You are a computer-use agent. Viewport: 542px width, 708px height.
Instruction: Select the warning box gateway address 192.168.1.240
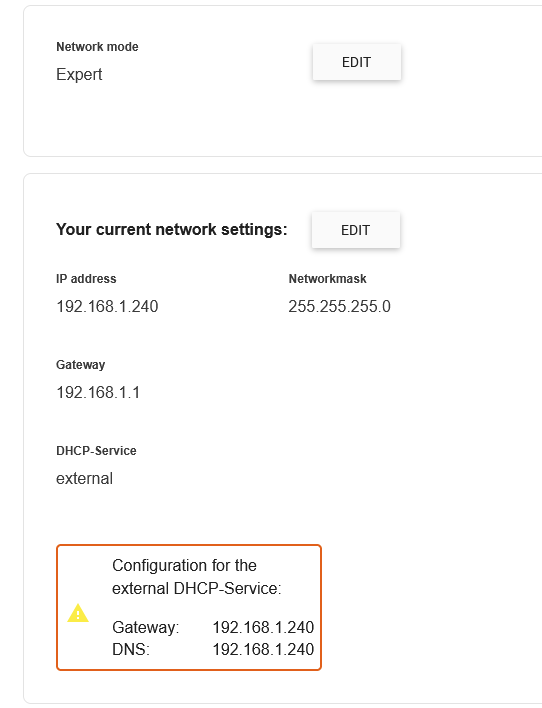pos(263,627)
